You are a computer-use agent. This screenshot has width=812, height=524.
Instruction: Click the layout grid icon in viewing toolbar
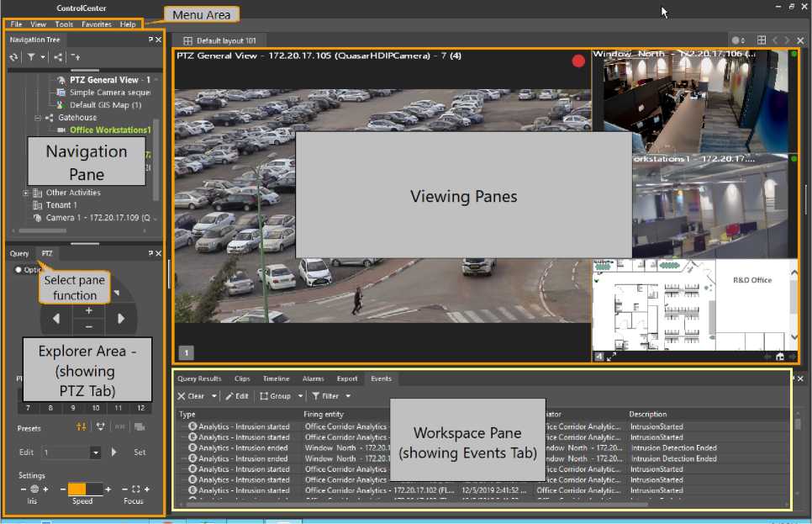pyautogui.click(x=761, y=40)
